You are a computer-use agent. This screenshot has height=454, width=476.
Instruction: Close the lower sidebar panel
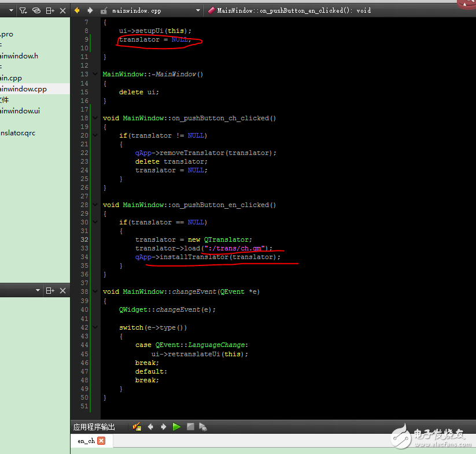pyautogui.click(x=62, y=290)
